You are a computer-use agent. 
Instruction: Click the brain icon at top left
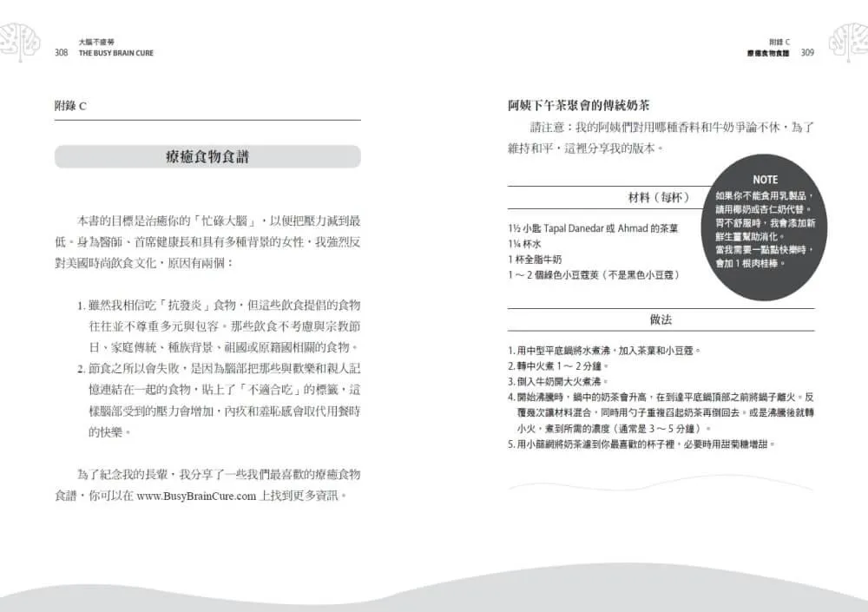(20, 43)
